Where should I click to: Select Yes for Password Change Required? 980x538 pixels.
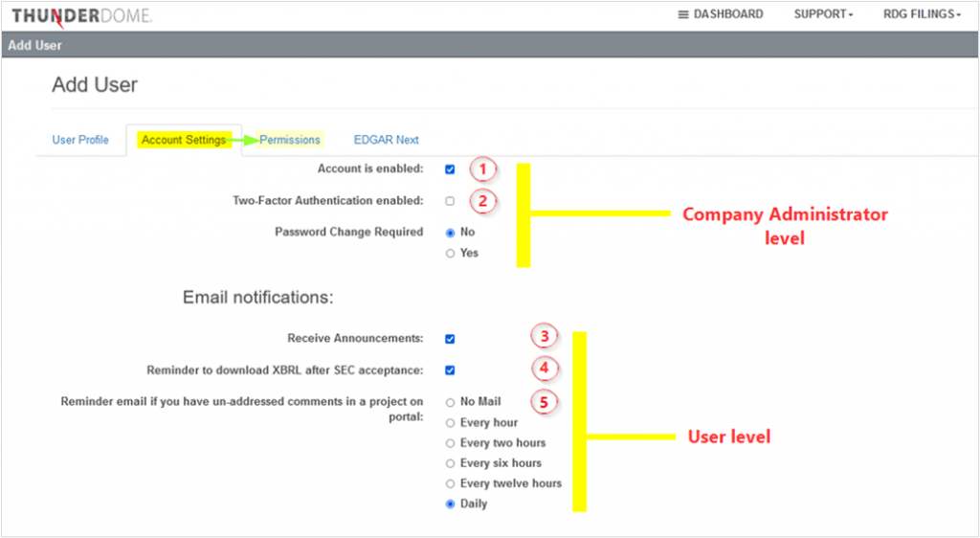(x=451, y=254)
